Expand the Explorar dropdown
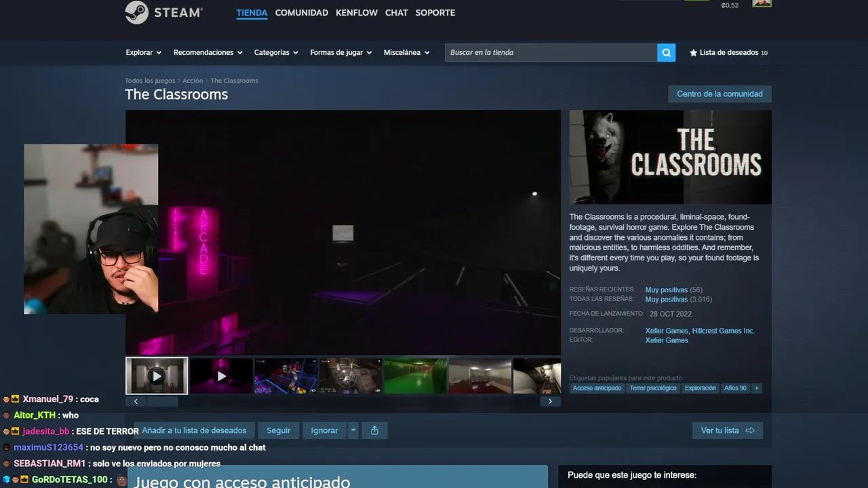 click(x=143, y=52)
